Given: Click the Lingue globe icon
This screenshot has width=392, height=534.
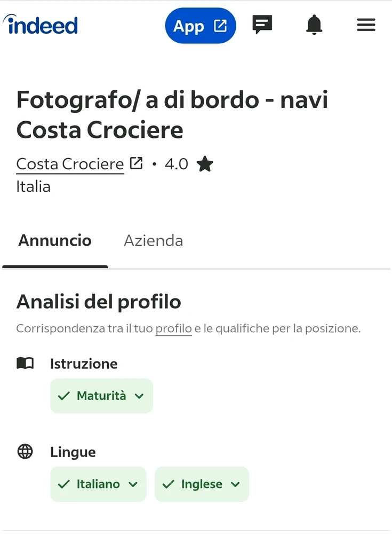Looking at the screenshot, I should tap(25, 452).
